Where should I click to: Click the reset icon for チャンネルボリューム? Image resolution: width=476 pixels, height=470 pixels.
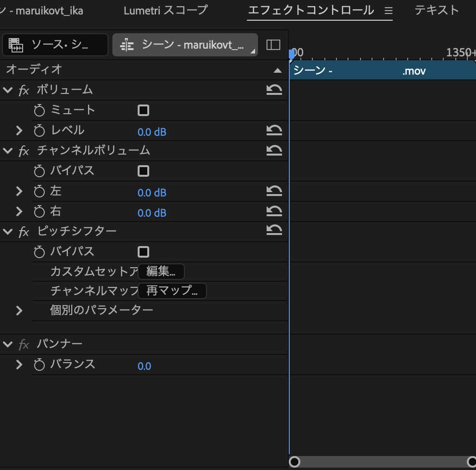pyautogui.click(x=275, y=150)
